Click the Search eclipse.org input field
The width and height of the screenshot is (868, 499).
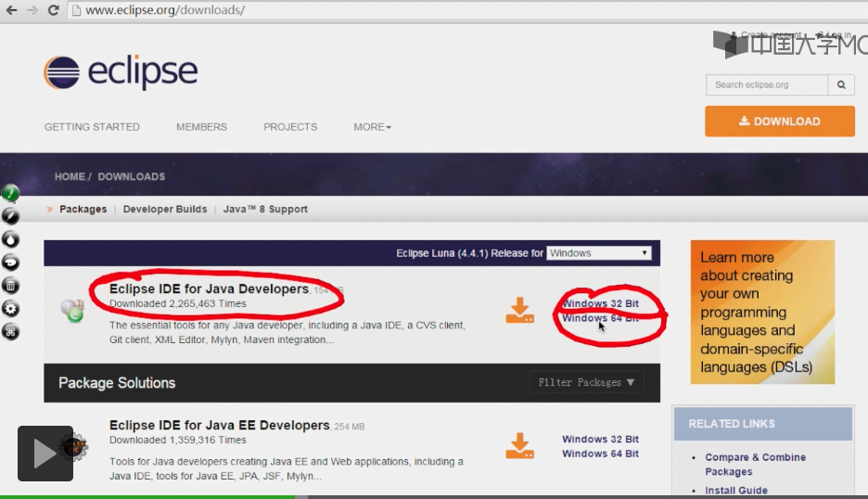coord(767,84)
